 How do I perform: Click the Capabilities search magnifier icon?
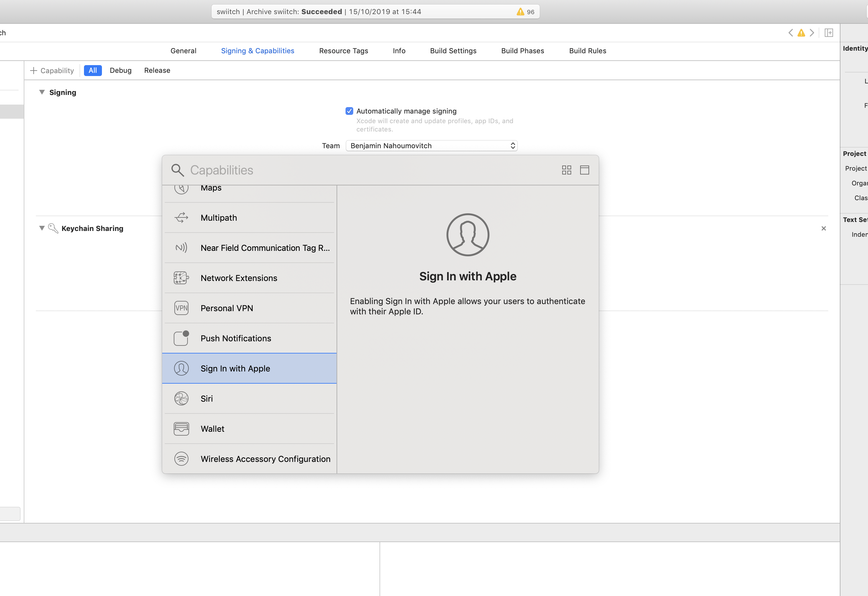coord(177,170)
